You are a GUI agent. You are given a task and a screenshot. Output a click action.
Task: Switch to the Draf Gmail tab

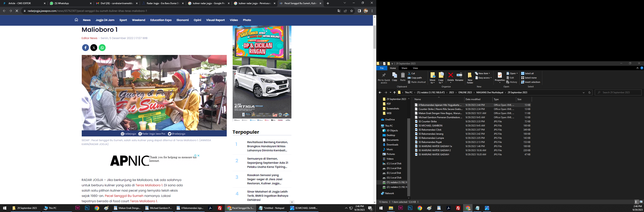(116, 3)
